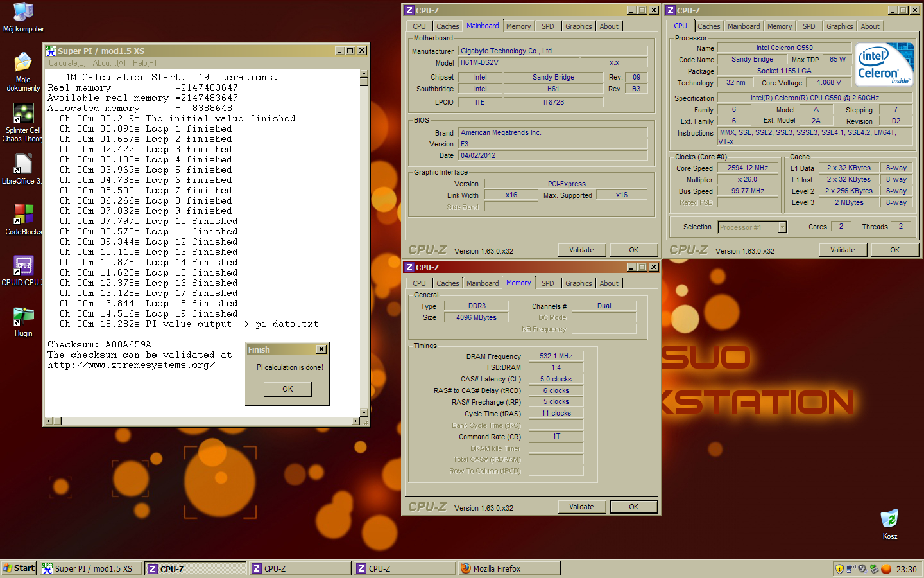Open Graphics tab in Mainboard window
The height and width of the screenshot is (578, 924).
tap(578, 26)
